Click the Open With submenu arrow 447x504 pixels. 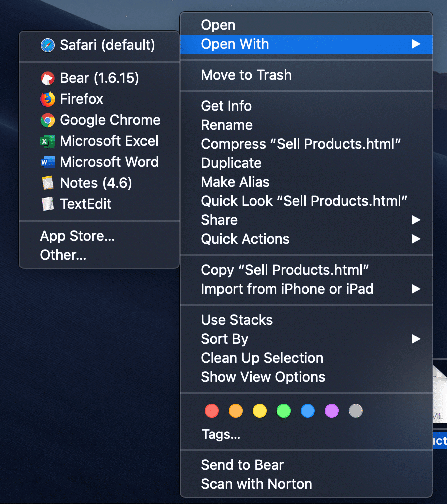click(416, 44)
